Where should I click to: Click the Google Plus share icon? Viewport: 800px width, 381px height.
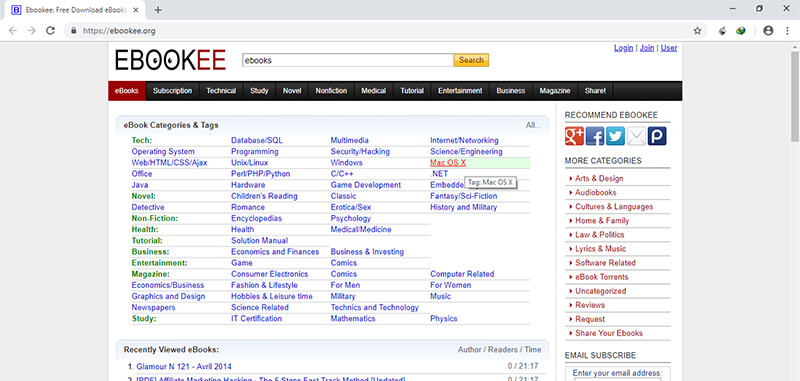click(574, 136)
